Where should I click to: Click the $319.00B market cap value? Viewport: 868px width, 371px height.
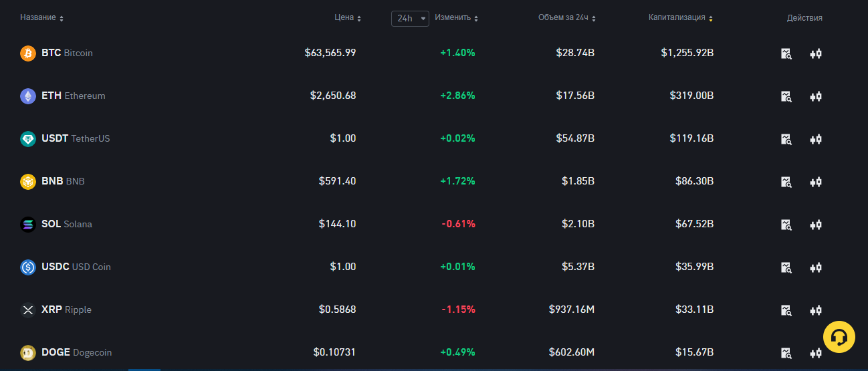(x=691, y=96)
